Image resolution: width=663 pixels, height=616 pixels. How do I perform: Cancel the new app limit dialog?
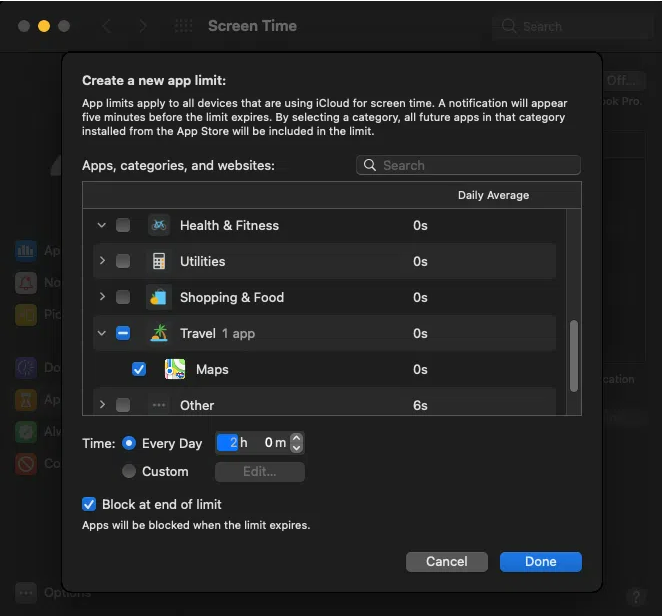coord(446,561)
